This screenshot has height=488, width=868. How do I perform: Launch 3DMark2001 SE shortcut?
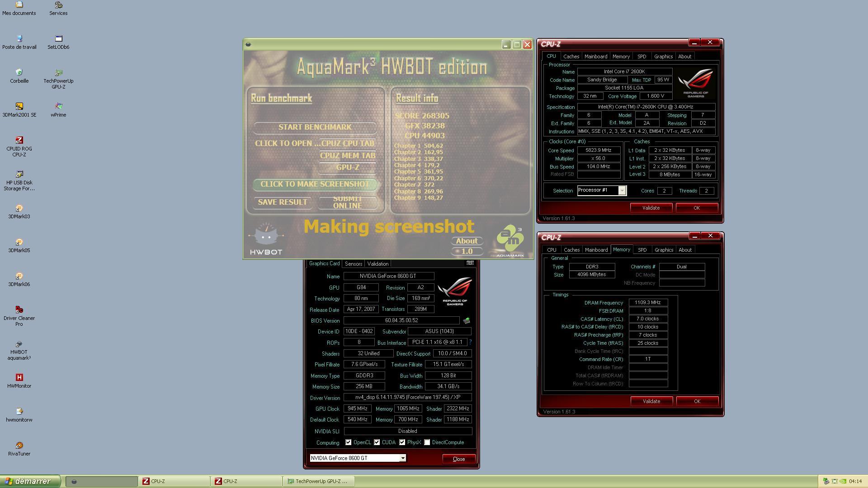pyautogui.click(x=19, y=110)
